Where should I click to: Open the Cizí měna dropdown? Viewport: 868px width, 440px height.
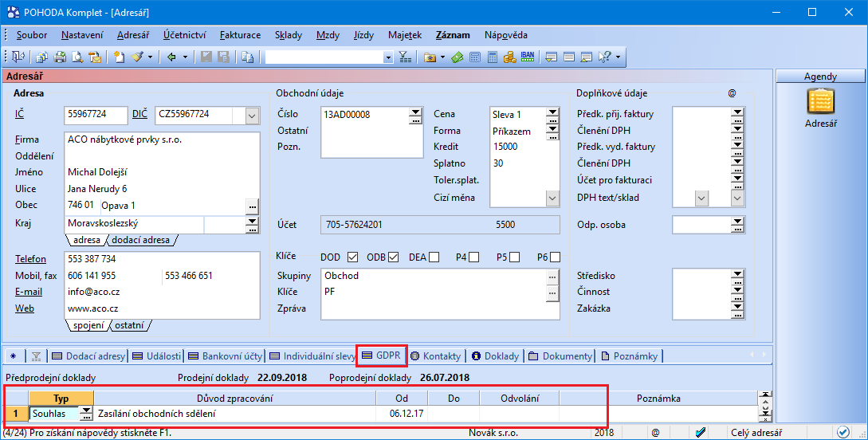point(552,198)
